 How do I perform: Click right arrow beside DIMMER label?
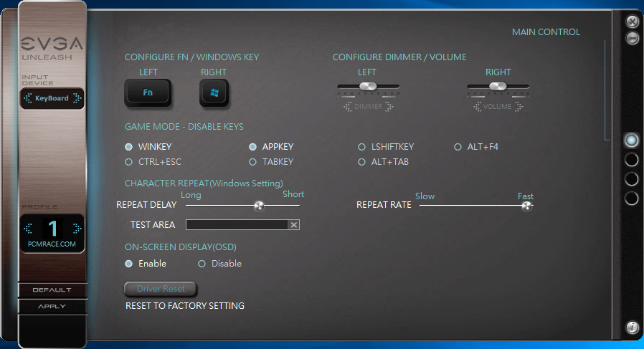[389, 107]
